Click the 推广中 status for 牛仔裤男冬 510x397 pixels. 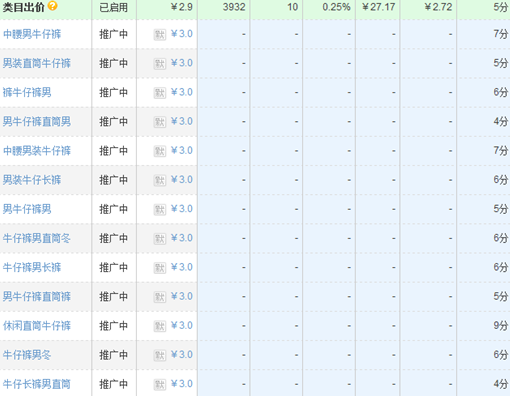point(114,355)
